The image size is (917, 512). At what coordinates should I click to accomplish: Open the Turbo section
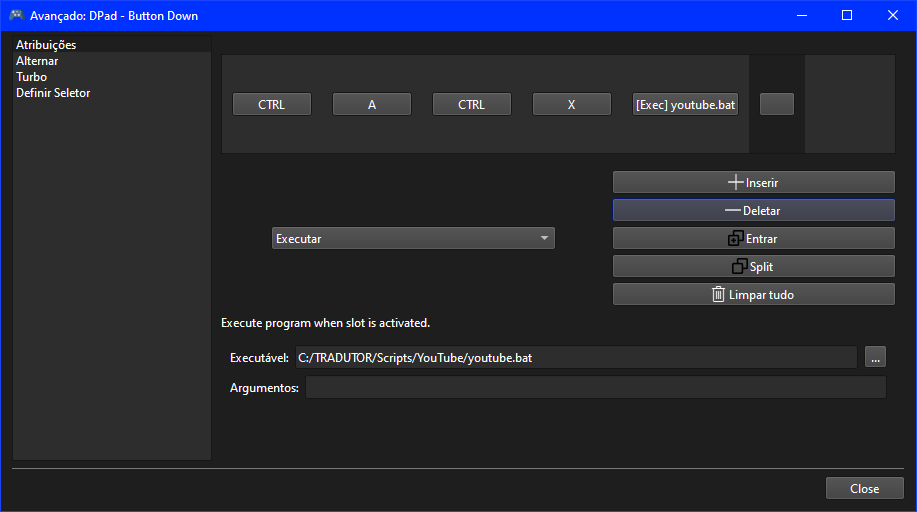[31, 77]
